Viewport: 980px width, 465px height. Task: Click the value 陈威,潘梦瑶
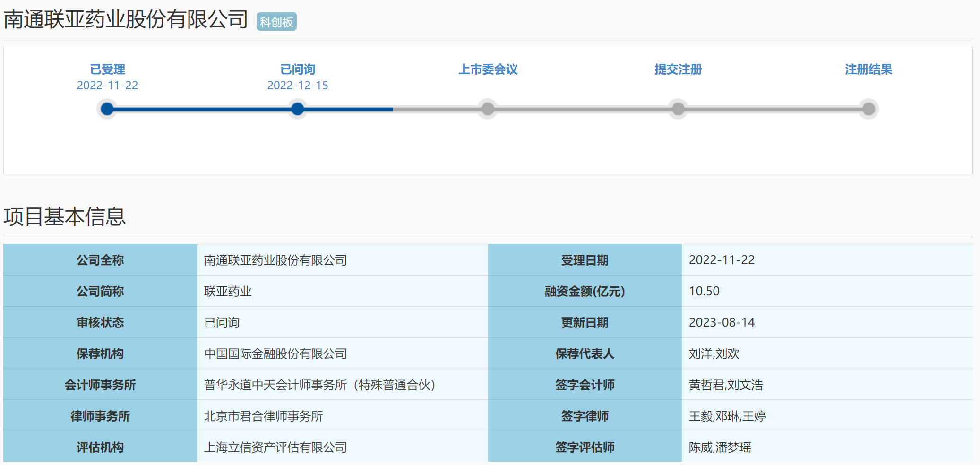(x=720, y=448)
